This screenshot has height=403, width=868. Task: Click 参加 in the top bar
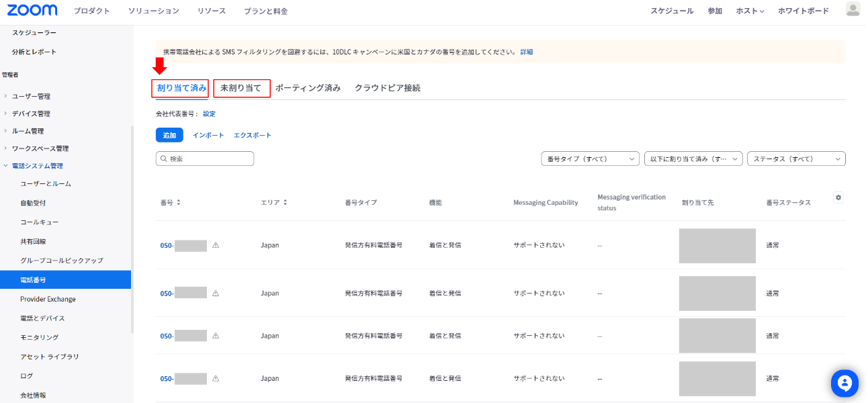[715, 11]
